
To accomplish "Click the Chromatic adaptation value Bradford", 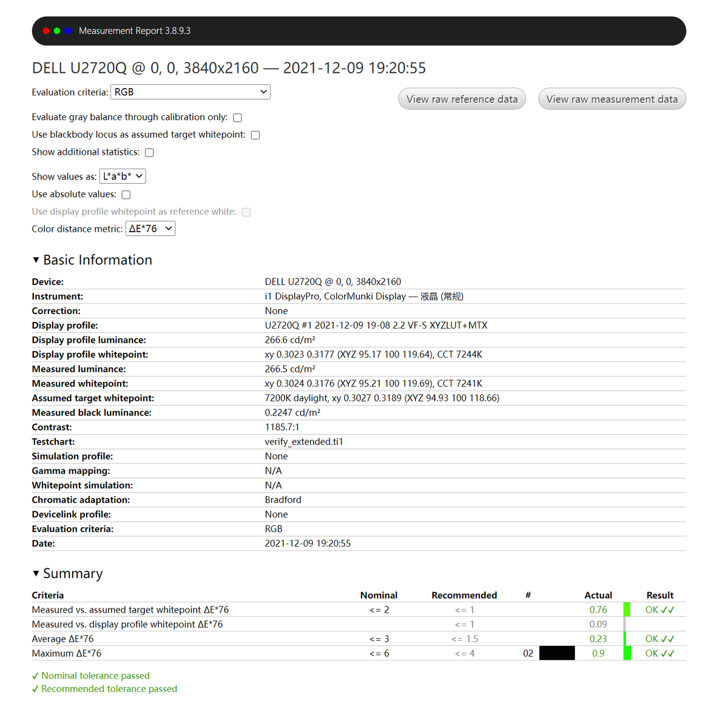I will (283, 500).
